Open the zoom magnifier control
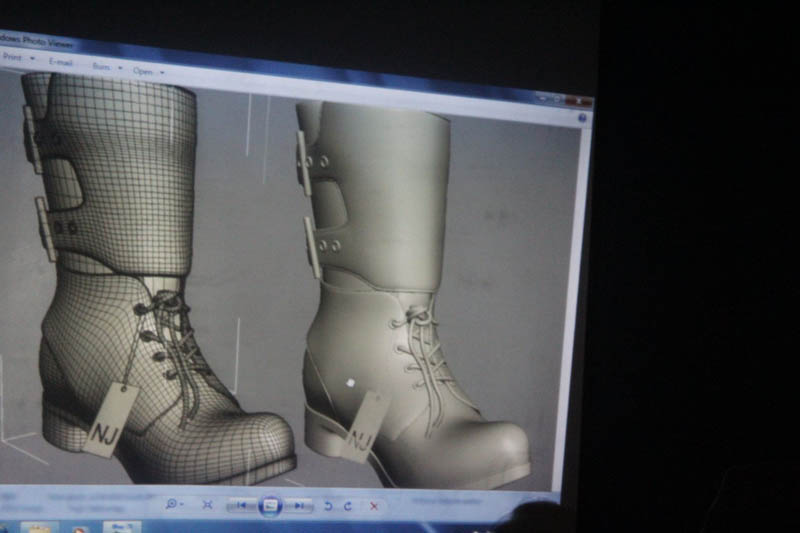The image size is (800, 533). tap(174, 504)
